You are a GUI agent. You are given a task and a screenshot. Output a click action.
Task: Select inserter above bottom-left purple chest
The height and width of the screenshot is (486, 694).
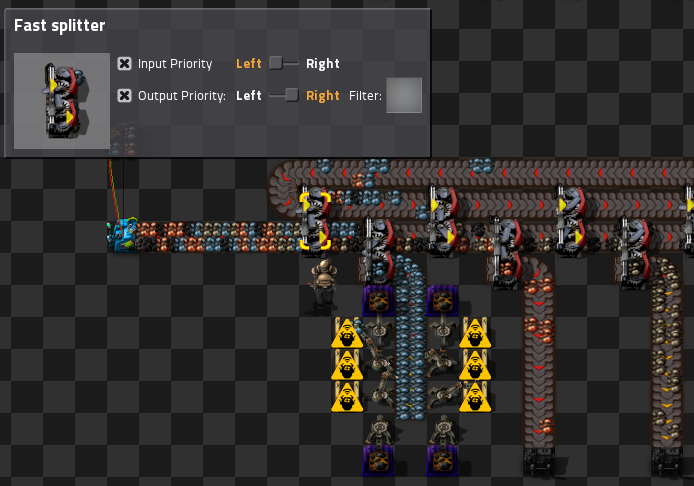pyautogui.click(x=379, y=429)
